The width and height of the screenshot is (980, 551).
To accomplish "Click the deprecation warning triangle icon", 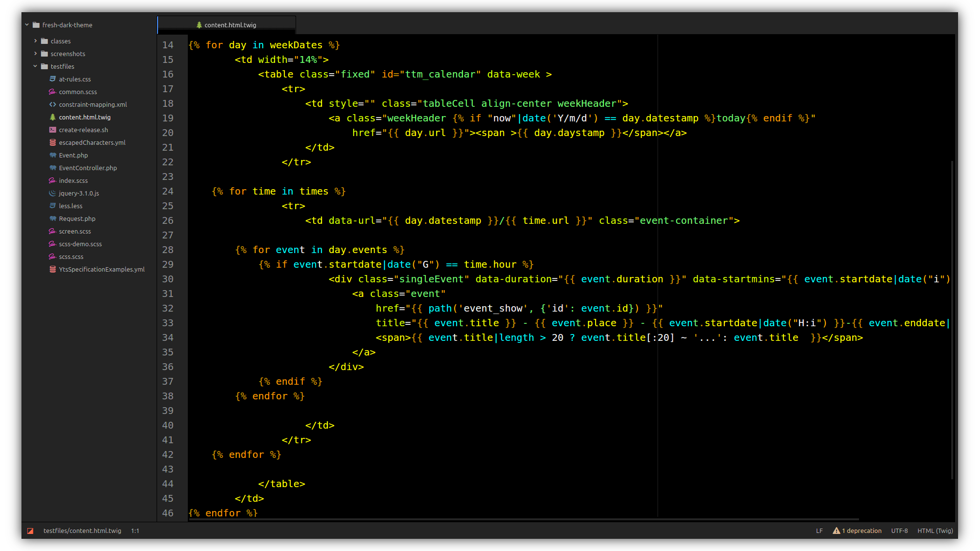I will point(836,531).
